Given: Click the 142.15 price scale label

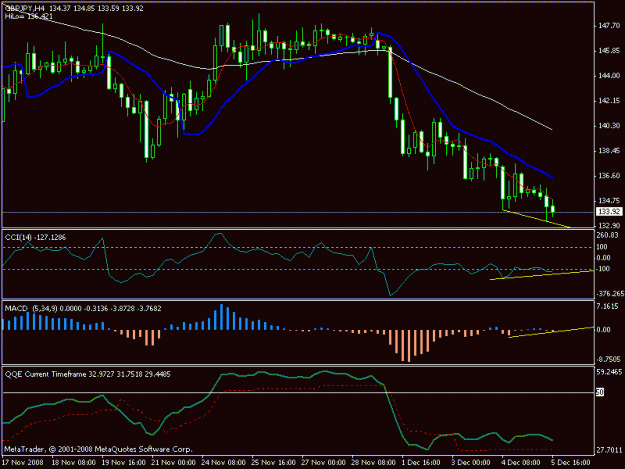Looking at the screenshot, I should pos(609,101).
